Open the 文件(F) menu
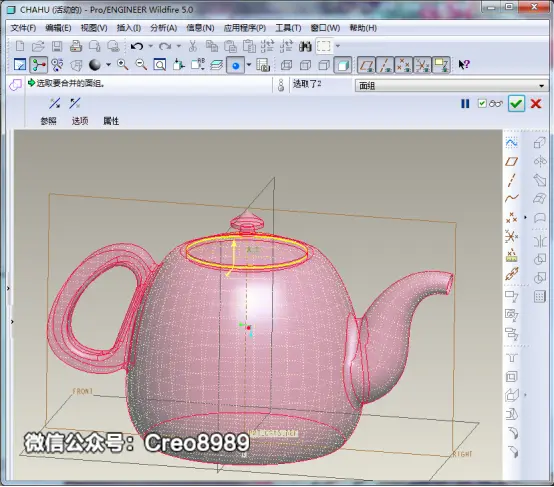This screenshot has width=554, height=487. [23, 28]
